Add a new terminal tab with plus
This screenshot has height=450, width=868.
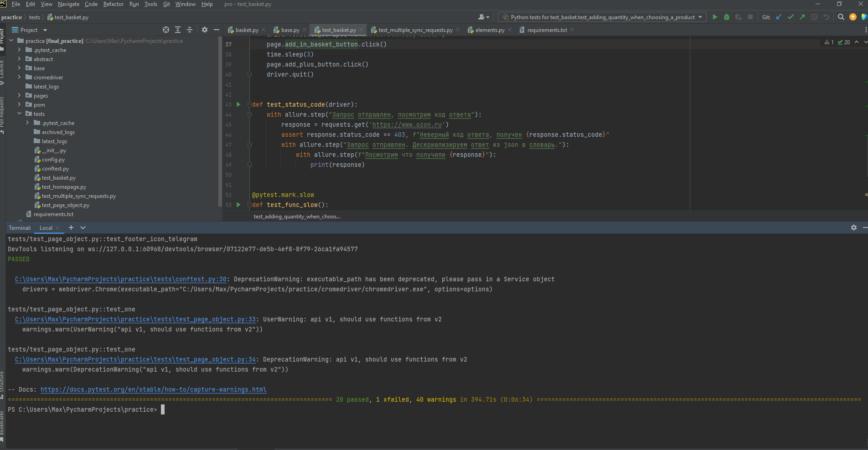click(x=71, y=228)
